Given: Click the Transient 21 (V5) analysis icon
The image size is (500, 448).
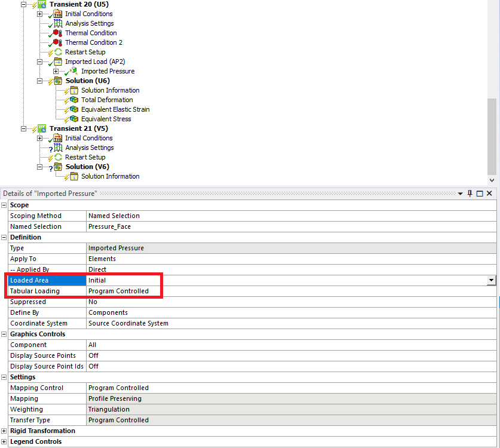Looking at the screenshot, I should coord(42,129).
